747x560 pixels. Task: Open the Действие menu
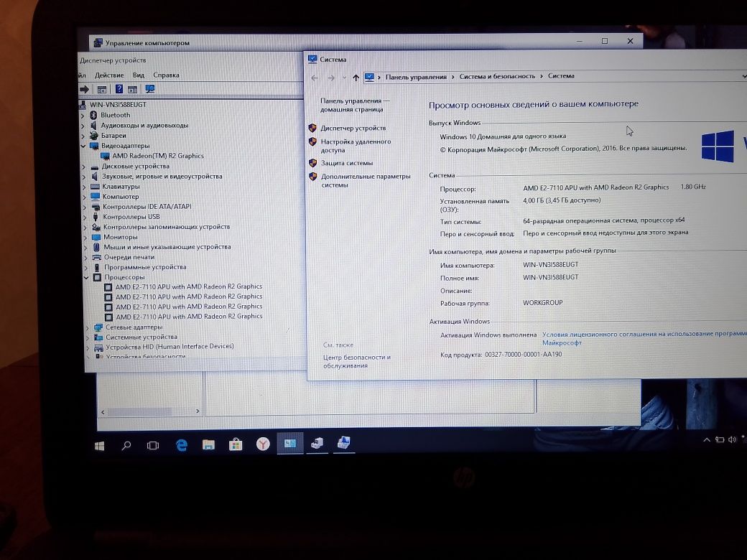[x=109, y=75]
